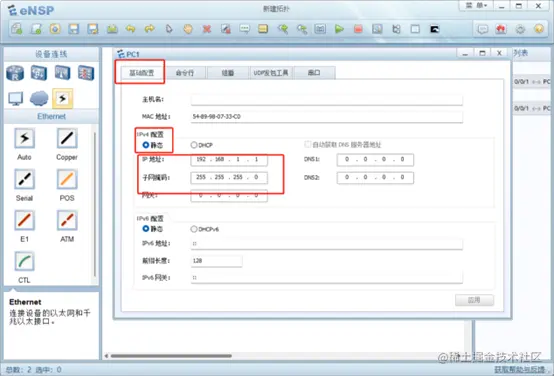
Task: Start devices with the green play icon
Action: tap(339, 29)
